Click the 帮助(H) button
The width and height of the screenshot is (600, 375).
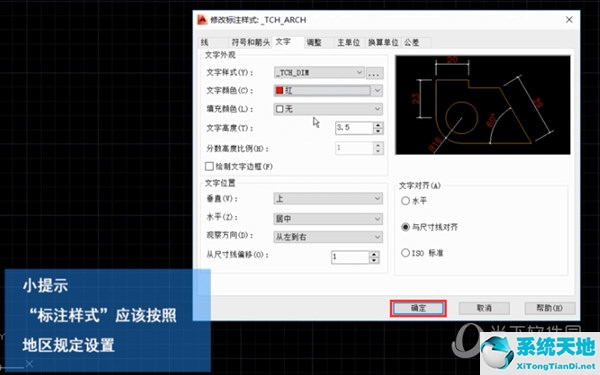[x=549, y=308]
